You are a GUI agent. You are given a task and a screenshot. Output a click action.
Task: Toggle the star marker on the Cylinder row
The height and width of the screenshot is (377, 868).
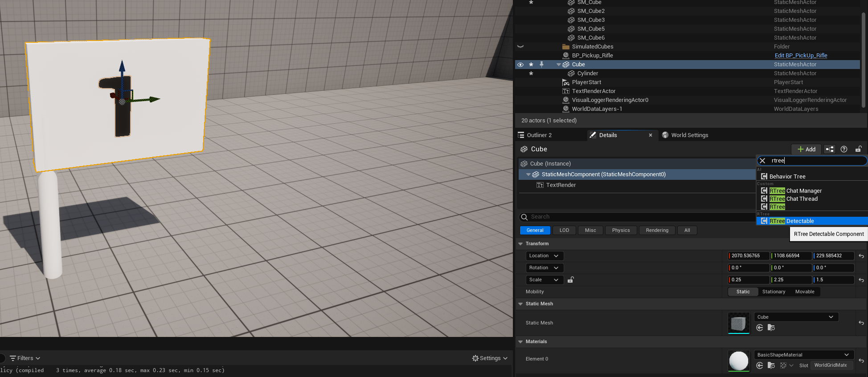531,73
